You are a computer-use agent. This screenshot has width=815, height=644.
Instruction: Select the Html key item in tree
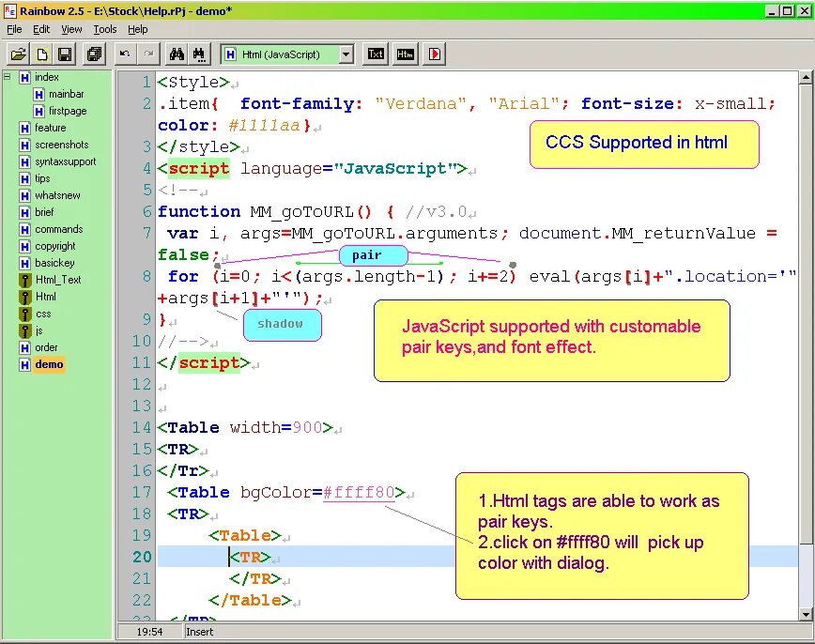click(x=45, y=297)
